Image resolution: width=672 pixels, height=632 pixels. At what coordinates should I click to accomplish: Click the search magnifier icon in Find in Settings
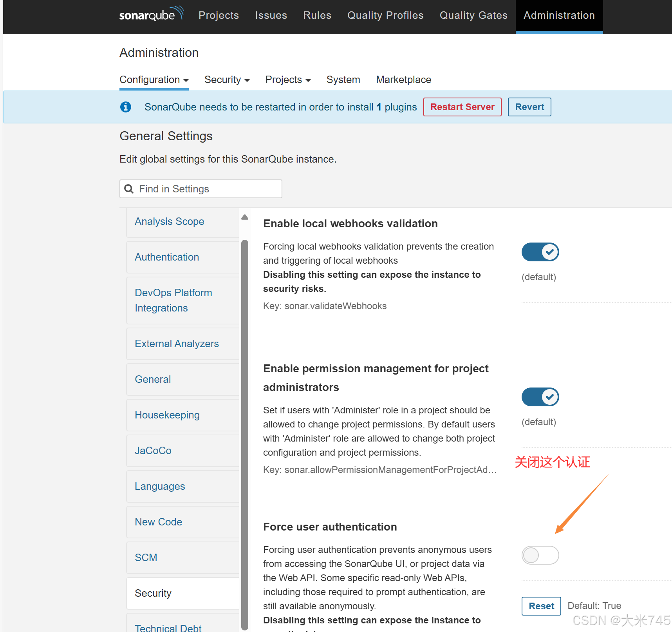[x=129, y=189]
